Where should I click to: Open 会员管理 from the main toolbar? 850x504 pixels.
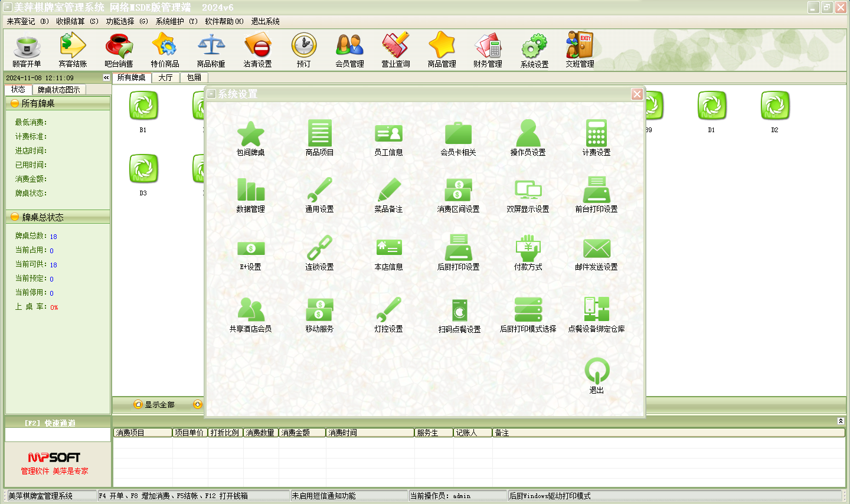pyautogui.click(x=349, y=50)
